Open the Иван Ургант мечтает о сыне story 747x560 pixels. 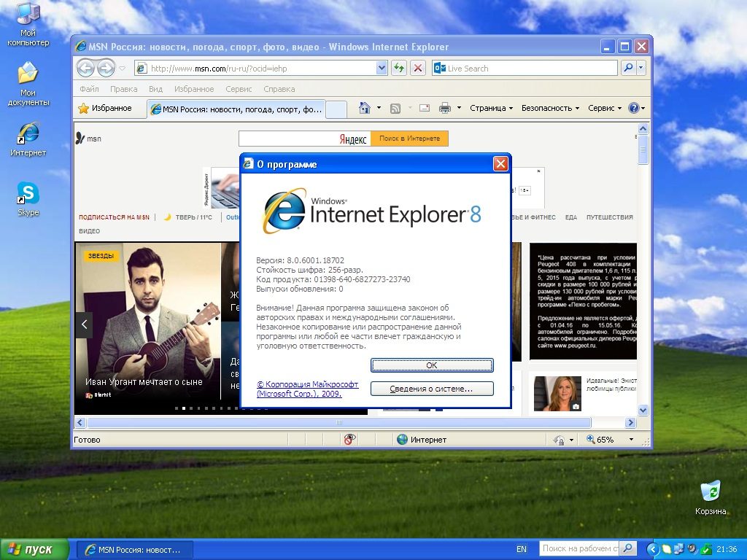tap(144, 382)
